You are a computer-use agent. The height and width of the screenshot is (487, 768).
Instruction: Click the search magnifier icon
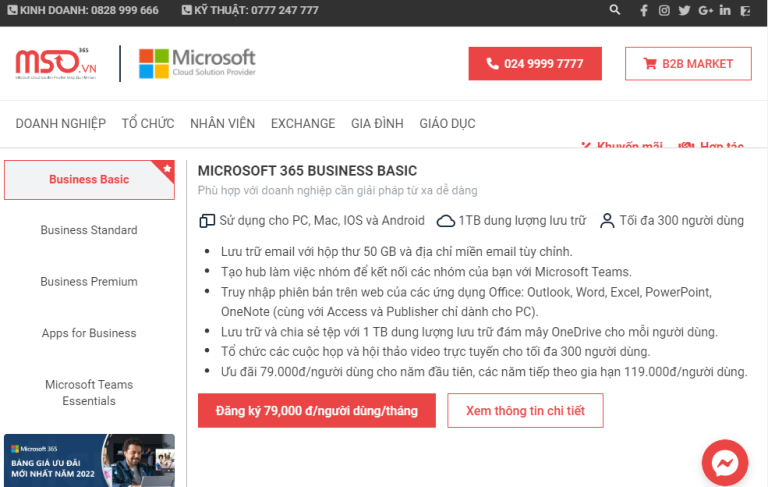615,10
